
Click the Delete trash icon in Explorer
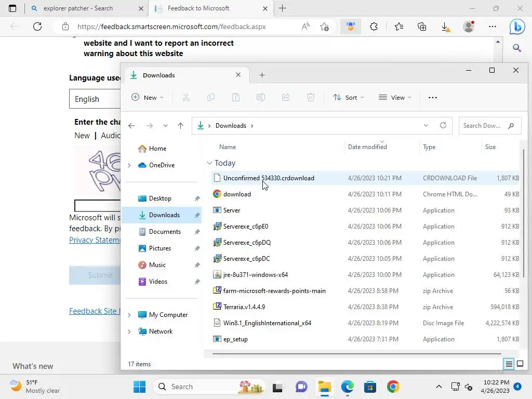point(311,98)
